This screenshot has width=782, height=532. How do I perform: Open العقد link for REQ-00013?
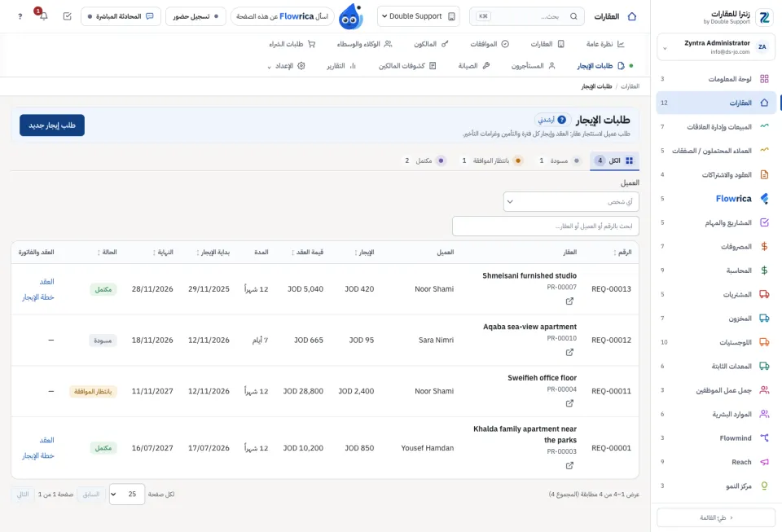[47, 282]
